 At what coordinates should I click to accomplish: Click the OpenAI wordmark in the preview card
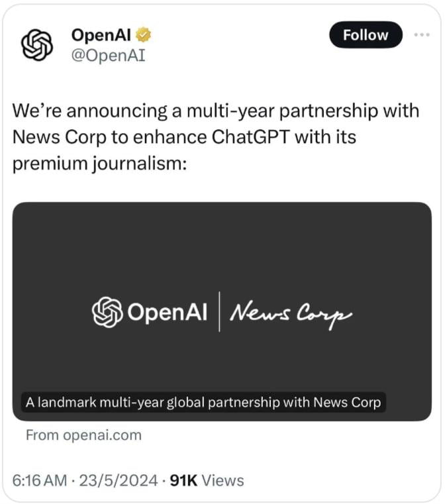167,312
